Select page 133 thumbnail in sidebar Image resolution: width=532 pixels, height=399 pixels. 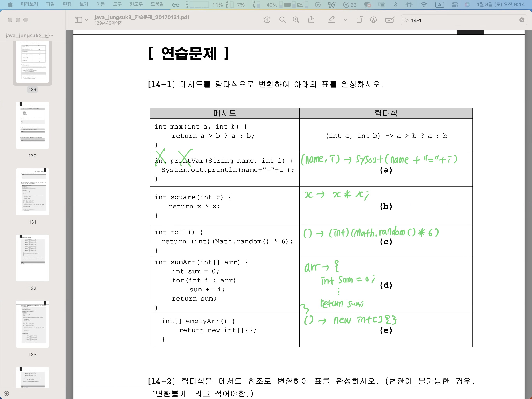pos(33,324)
